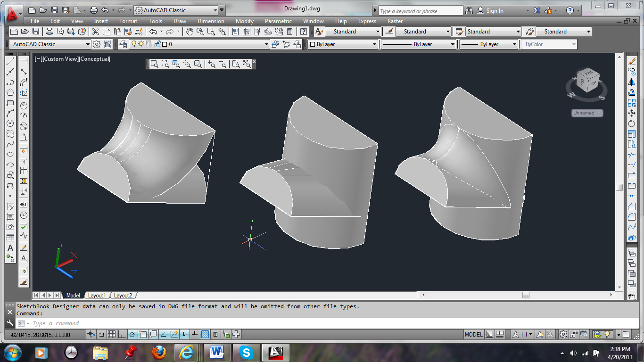Switch to the Layout1 tab
This screenshot has height=362, width=644.
(x=97, y=296)
